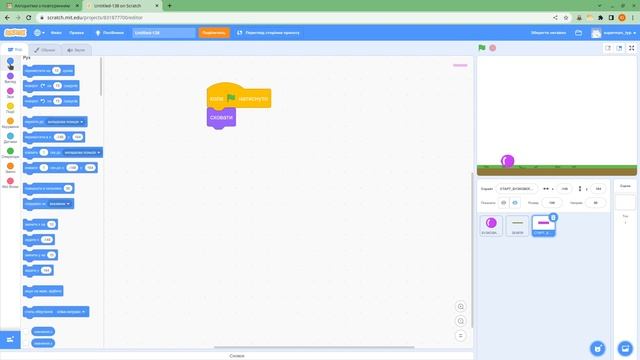Open the rotation style block dropdown
The image size is (640, 360).
[x=71, y=312]
